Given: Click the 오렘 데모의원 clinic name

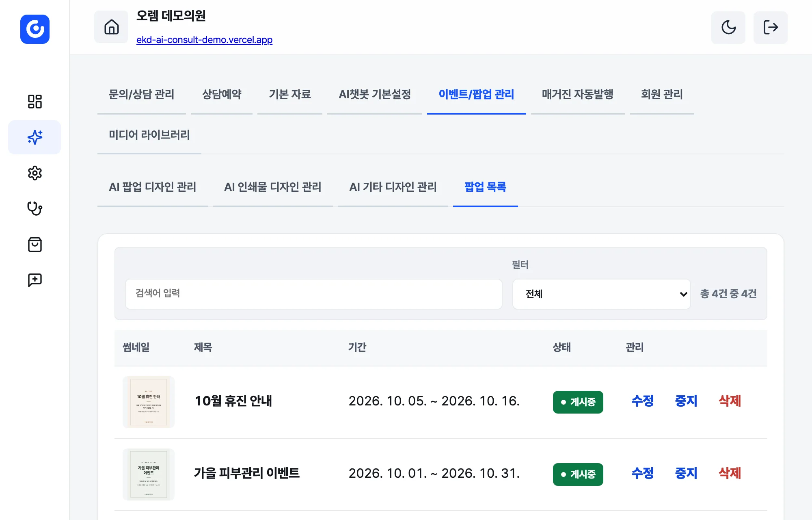Looking at the screenshot, I should [x=171, y=16].
